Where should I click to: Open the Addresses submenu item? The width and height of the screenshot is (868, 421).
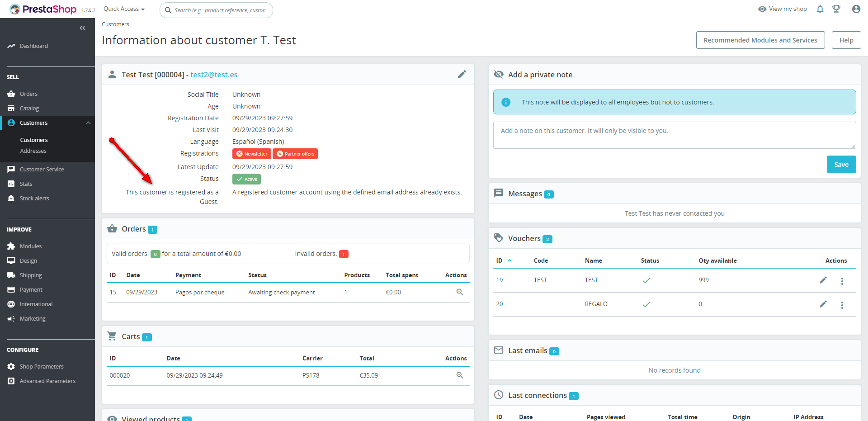[33, 151]
